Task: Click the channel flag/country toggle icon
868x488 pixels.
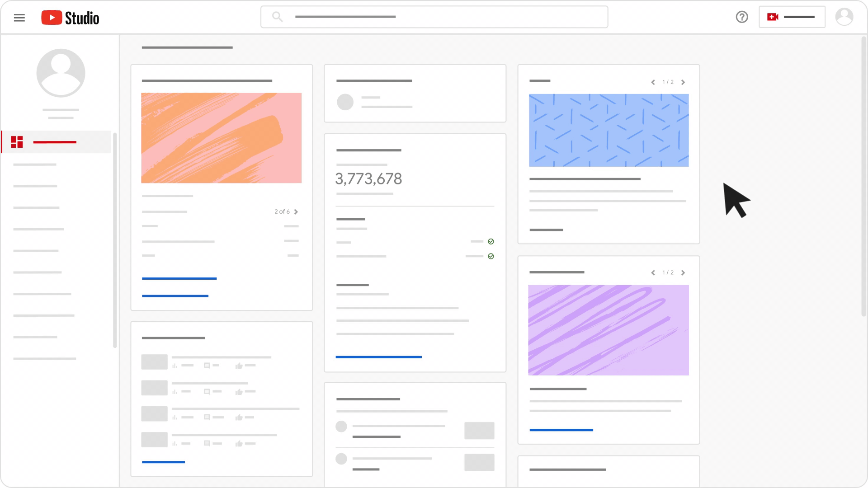Action: click(773, 17)
